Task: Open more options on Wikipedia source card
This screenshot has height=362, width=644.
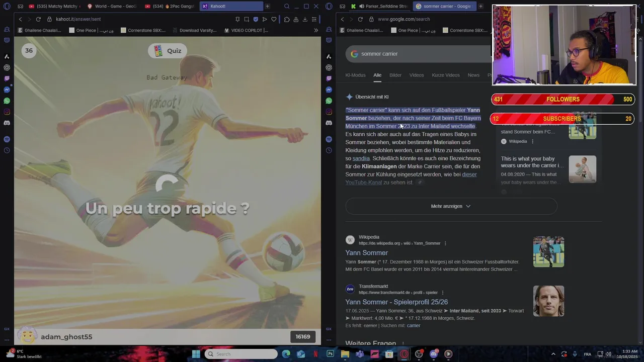Action: [532, 142]
